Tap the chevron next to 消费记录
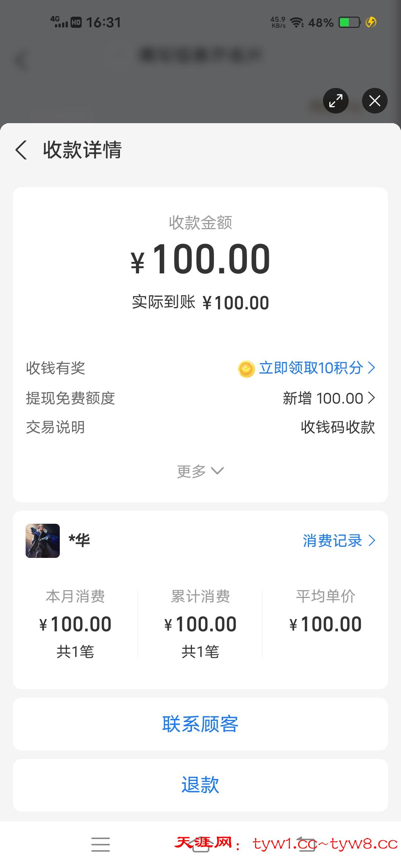 pos(372,541)
